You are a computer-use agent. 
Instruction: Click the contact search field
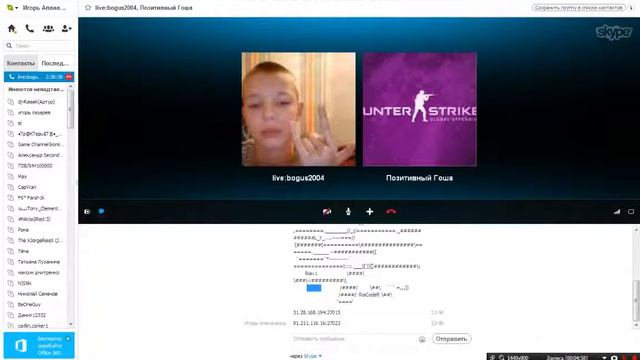39,46
